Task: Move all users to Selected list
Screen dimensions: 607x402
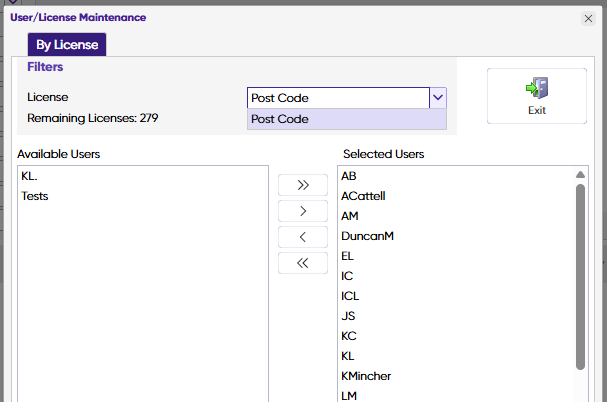Action: pos(304,185)
